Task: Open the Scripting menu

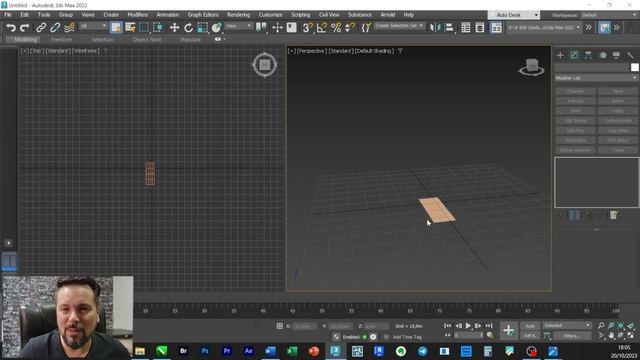Action: 300,15
